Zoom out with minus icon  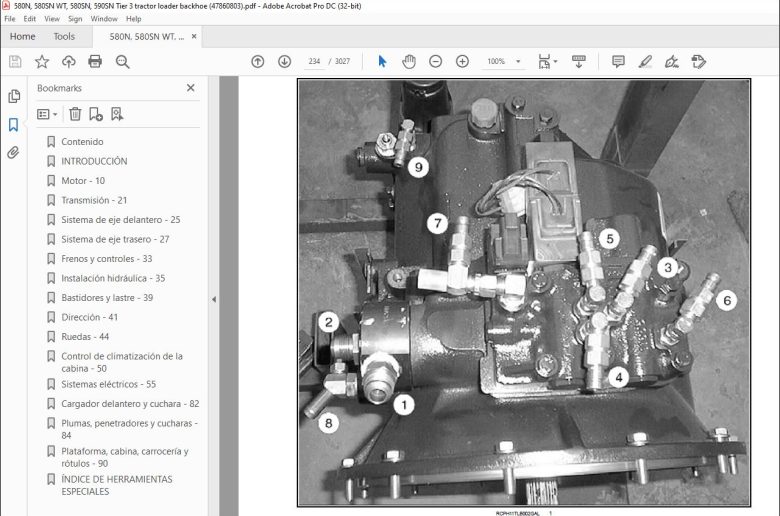click(x=436, y=62)
